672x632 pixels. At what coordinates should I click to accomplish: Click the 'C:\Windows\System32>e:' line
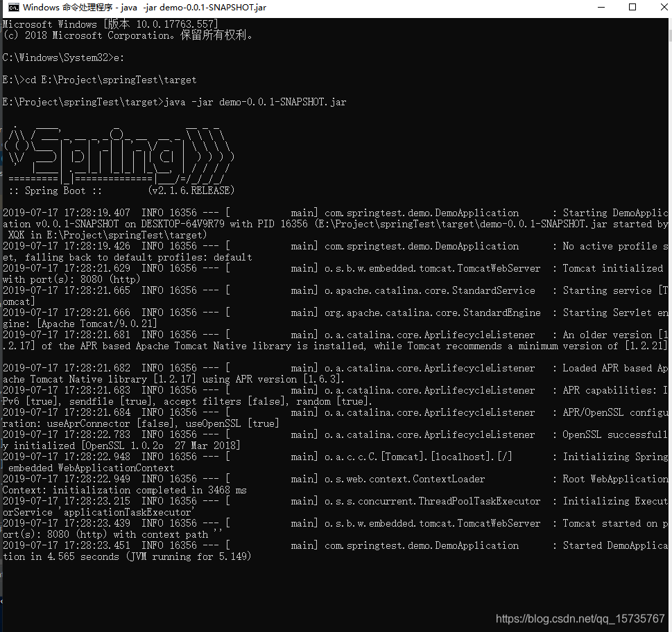click(63, 58)
